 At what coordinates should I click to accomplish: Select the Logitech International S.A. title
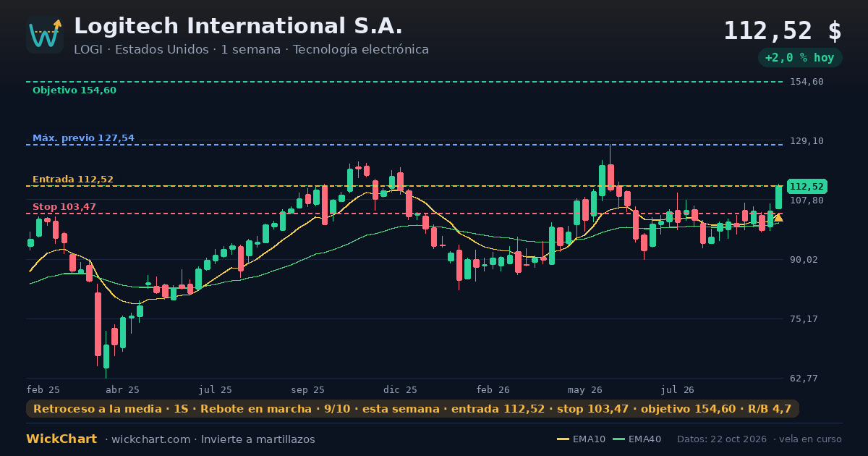tap(238, 26)
